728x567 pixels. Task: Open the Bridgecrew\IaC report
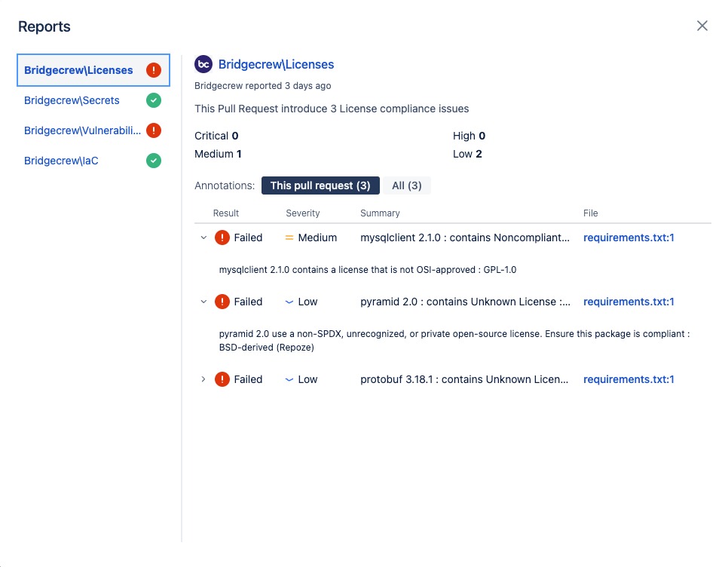coord(61,161)
